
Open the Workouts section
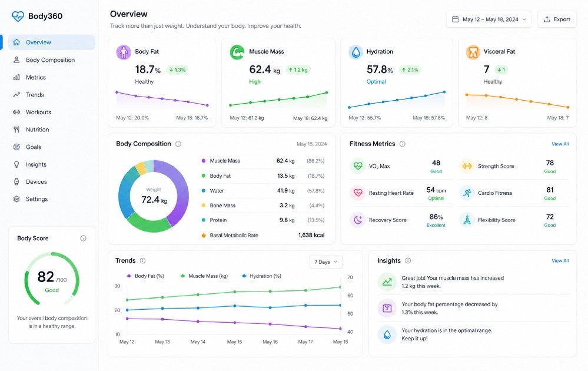[x=52, y=112]
